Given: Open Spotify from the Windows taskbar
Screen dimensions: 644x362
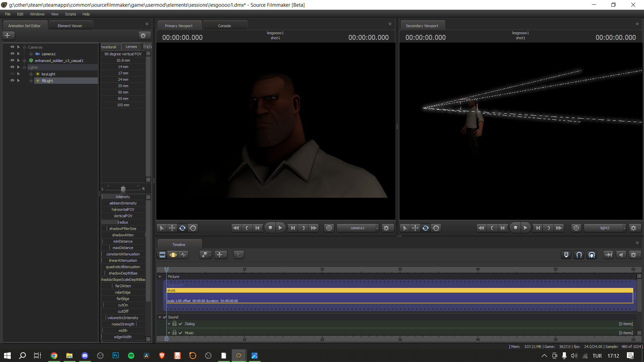Looking at the screenshot, I should tap(131, 356).
